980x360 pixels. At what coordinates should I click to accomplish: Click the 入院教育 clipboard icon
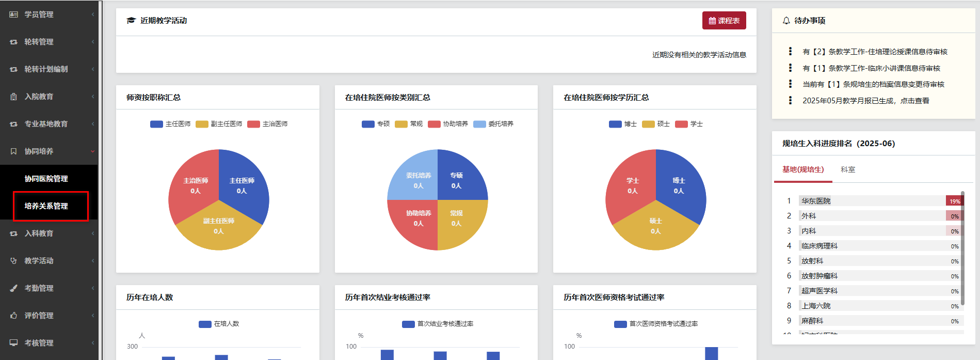coord(13,97)
